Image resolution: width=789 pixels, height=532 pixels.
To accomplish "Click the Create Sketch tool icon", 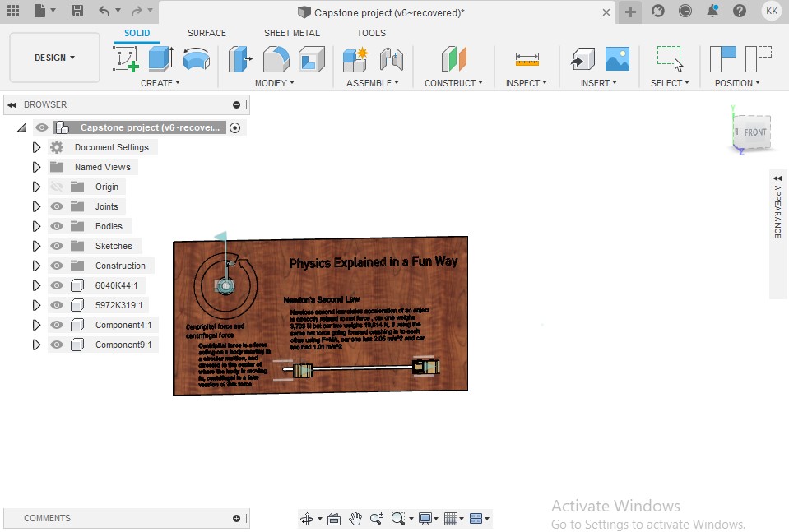I will (125, 59).
